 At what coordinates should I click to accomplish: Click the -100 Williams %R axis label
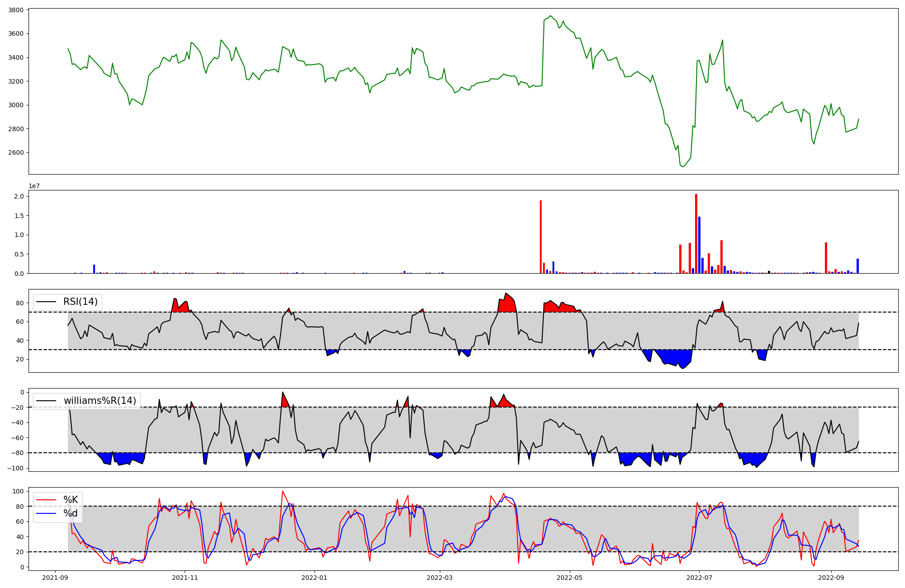14,468
